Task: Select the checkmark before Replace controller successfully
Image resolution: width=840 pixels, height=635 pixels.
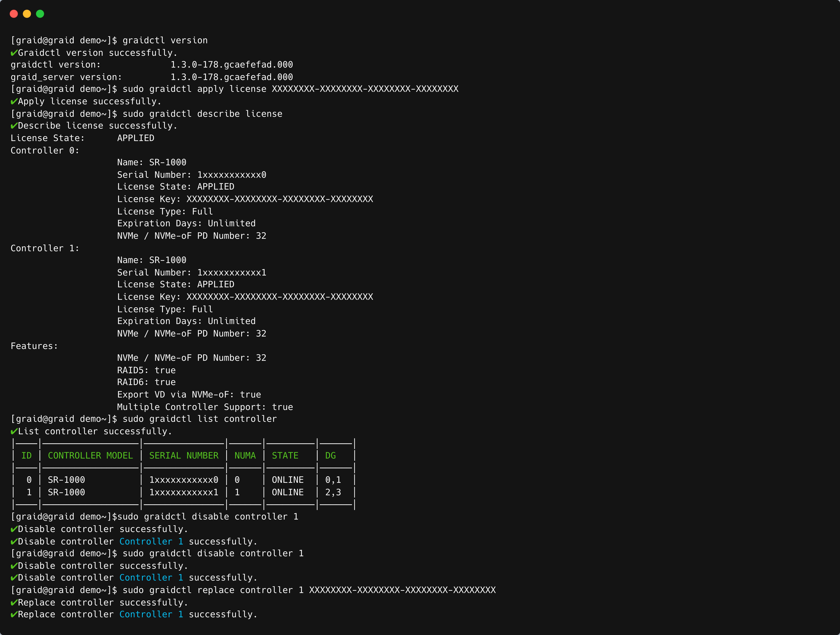Action: pyautogui.click(x=13, y=602)
